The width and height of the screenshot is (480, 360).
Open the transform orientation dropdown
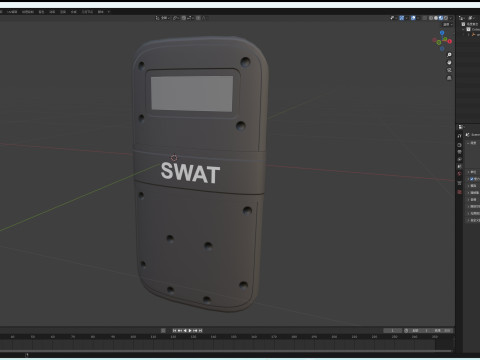point(163,18)
